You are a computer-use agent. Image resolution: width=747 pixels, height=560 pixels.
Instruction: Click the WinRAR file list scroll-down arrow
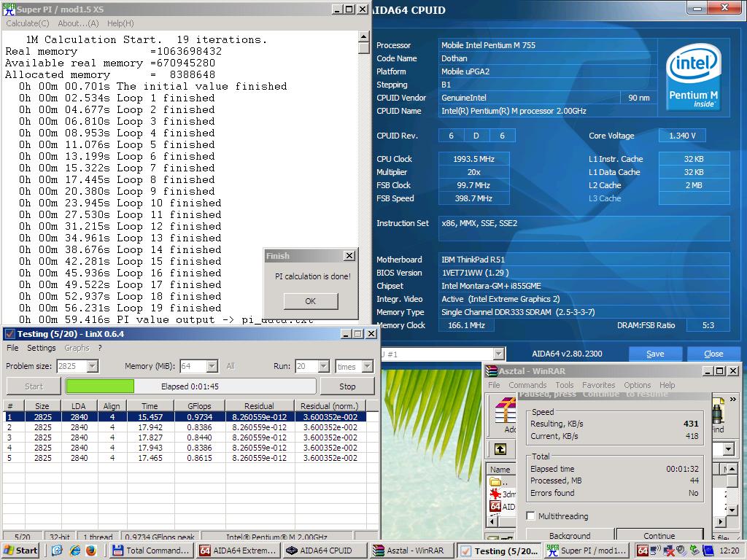[x=732, y=510]
